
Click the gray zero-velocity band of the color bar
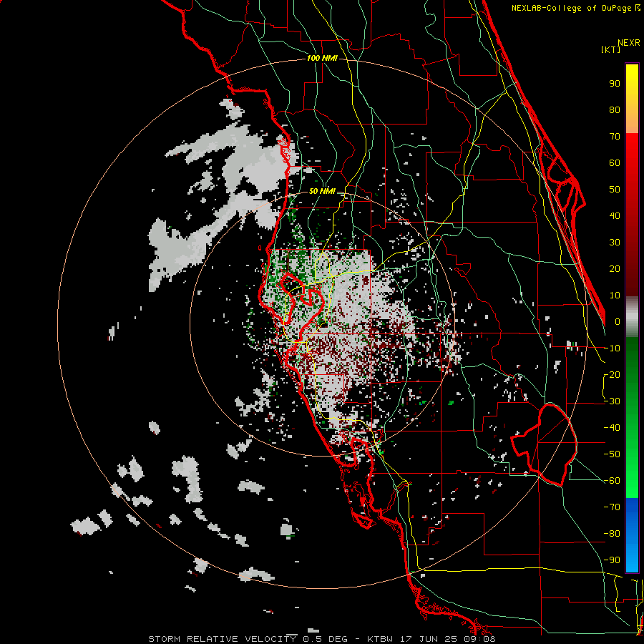(x=632, y=317)
